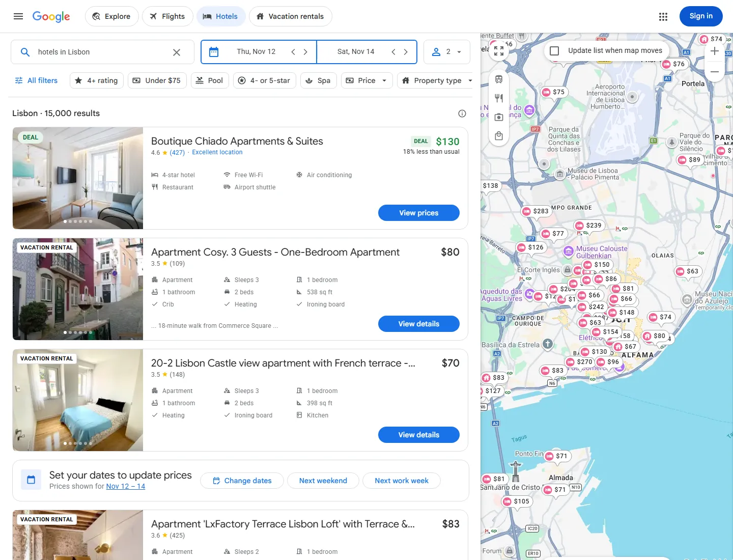Toggle the 4- or 5-star filter
This screenshot has width=733, height=560.
tap(264, 80)
